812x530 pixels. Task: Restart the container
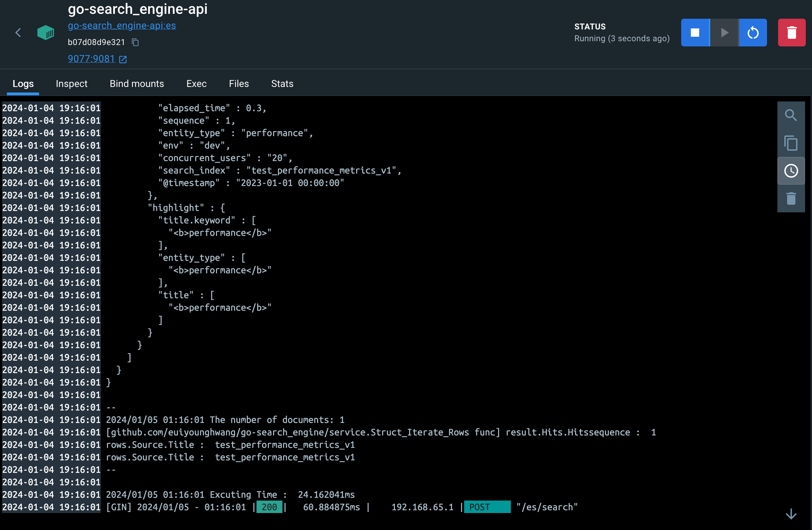point(753,33)
